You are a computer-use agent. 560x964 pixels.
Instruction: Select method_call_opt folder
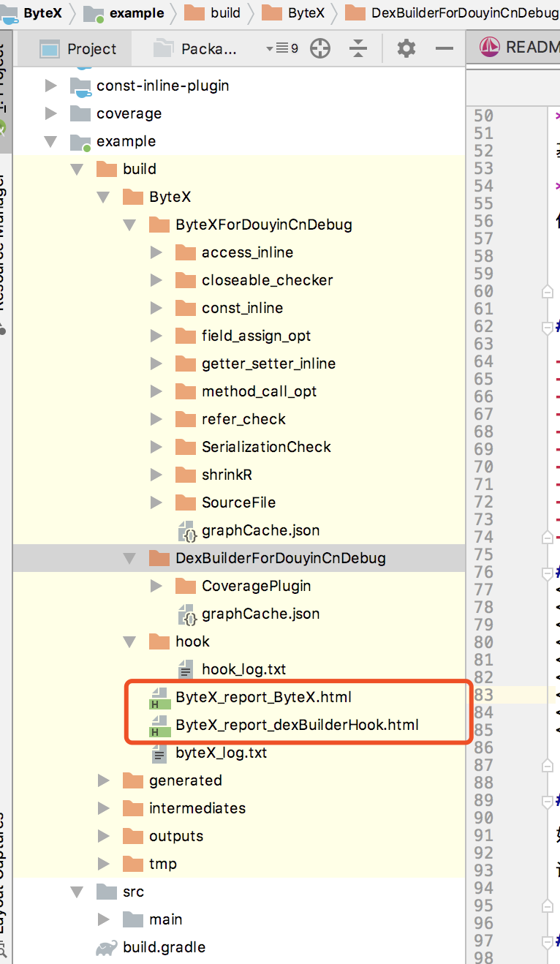point(238,392)
